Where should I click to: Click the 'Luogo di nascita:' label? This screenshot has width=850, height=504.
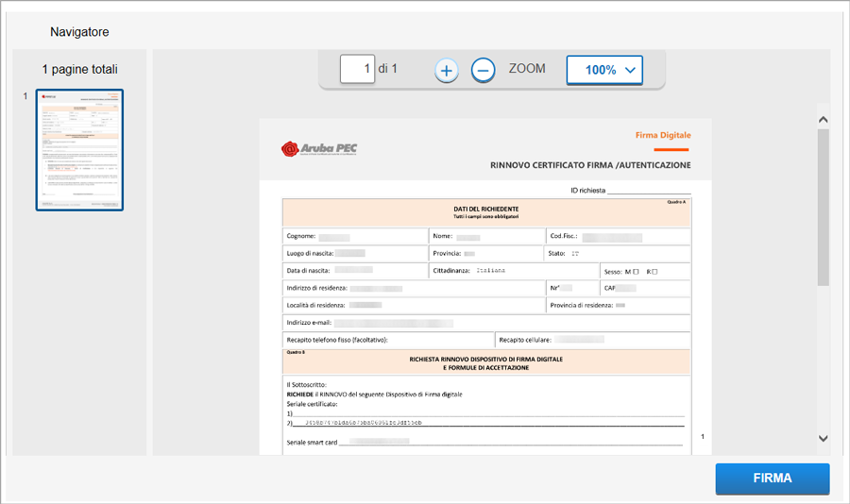(310, 253)
